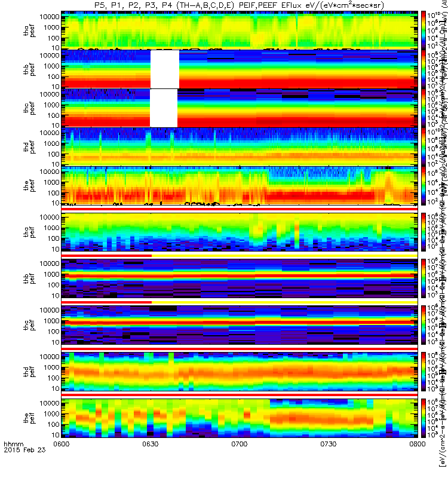Click the 'tha peef' panel label

coord(29,31)
